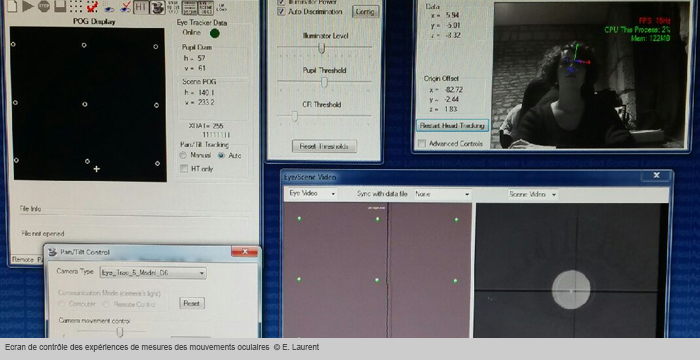Screen dimensions: 700x360
Task: Click the STOP sign icon
Action: (44, 6)
